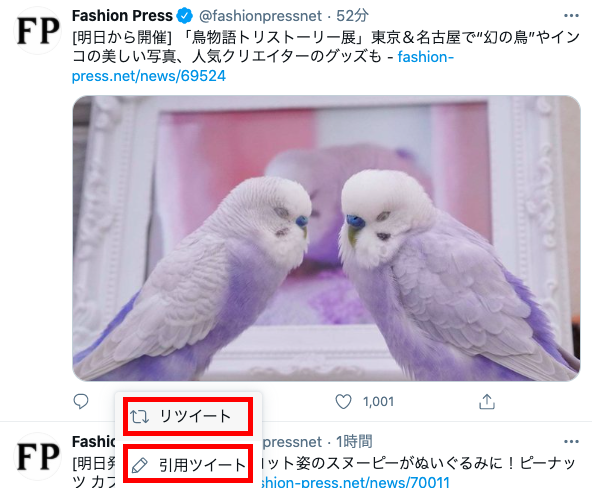Click the reply speech bubble icon

click(x=80, y=402)
